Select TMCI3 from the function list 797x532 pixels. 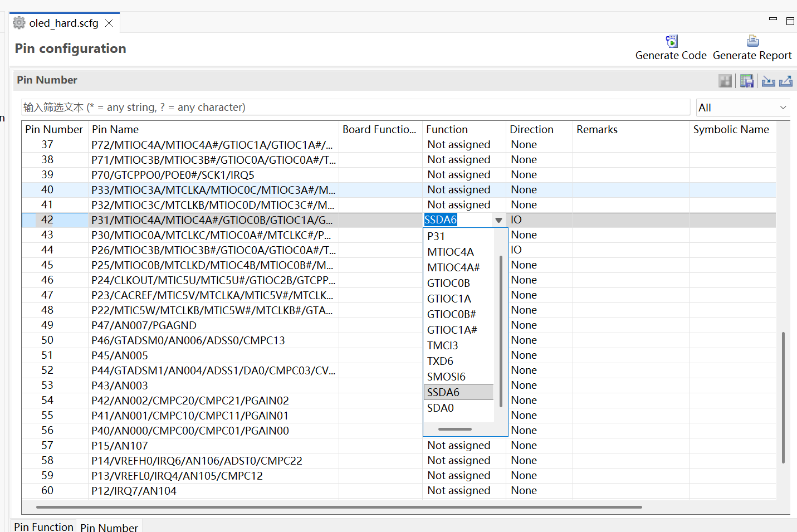click(459, 345)
